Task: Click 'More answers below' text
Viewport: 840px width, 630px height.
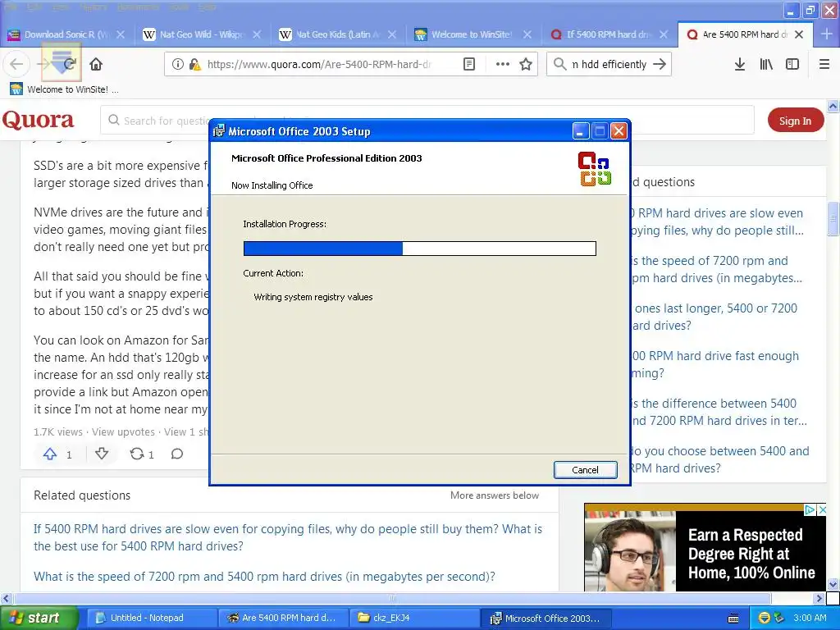Action: (495, 495)
